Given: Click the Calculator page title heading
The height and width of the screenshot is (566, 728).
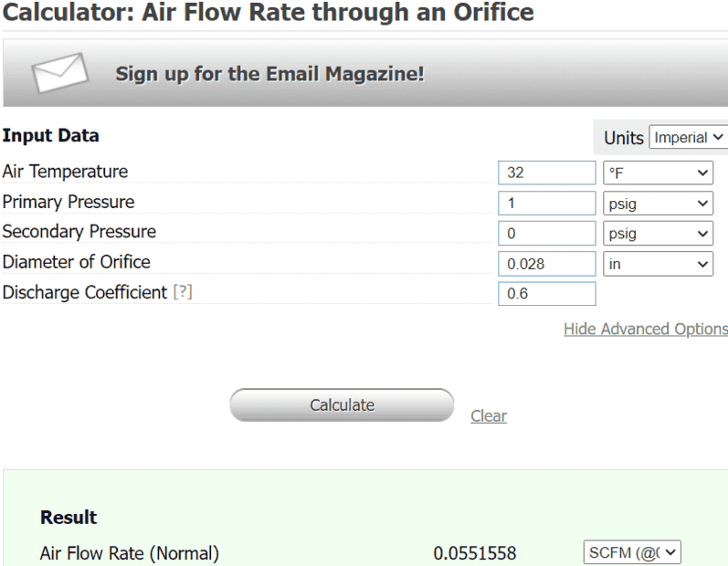Looking at the screenshot, I should pos(269,13).
